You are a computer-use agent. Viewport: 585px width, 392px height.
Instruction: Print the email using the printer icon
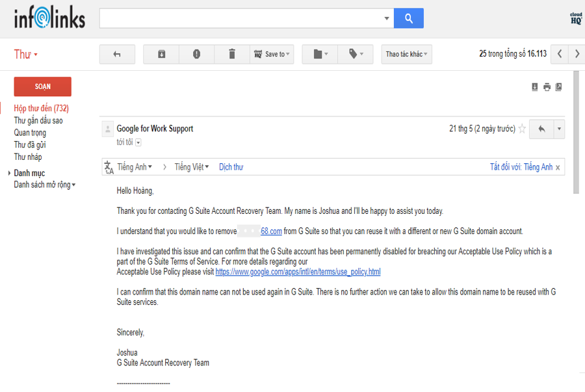tap(547, 87)
